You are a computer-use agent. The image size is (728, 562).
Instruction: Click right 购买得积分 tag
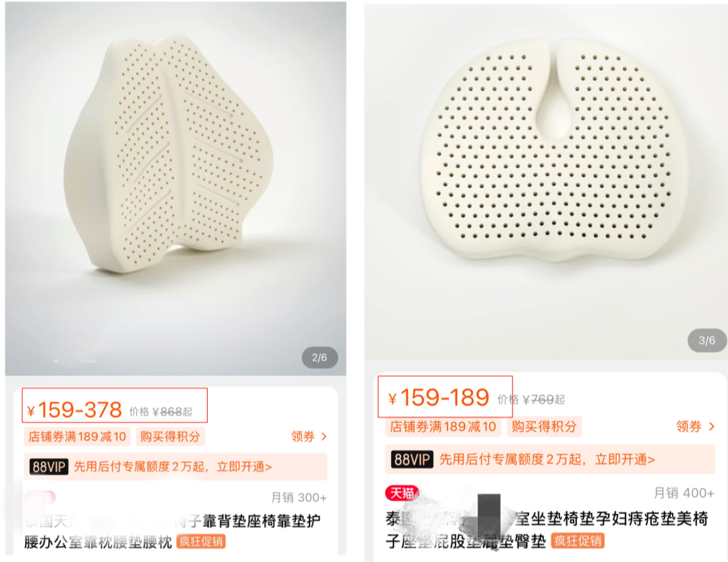click(544, 427)
